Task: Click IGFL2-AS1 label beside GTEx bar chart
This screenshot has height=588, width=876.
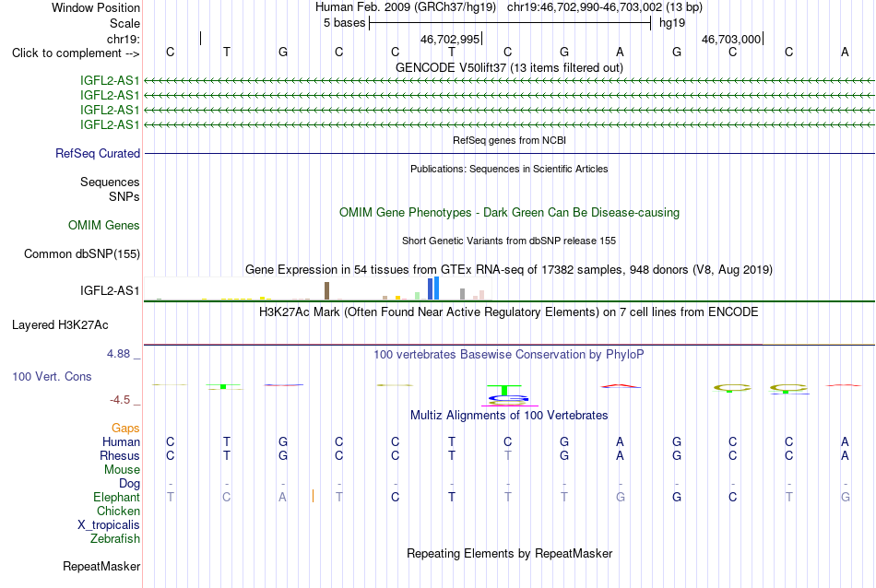Action: [x=110, y=290]
